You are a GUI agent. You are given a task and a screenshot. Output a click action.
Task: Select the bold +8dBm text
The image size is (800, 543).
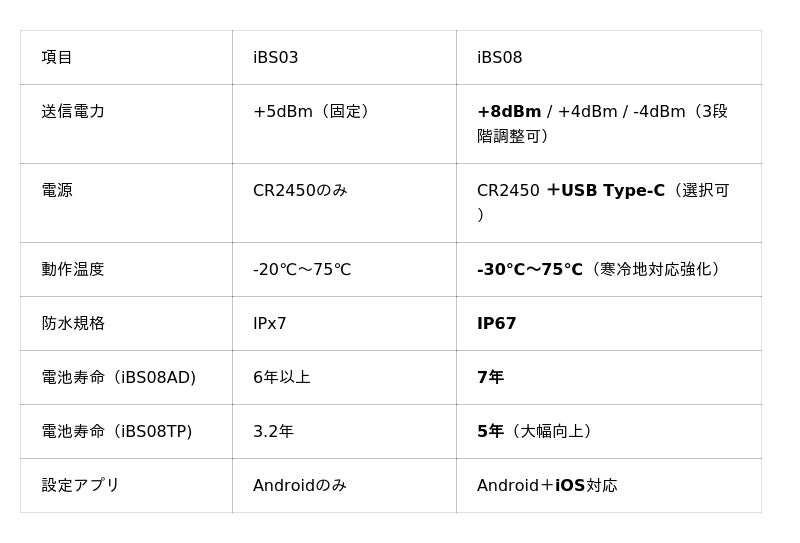point(509,111)
